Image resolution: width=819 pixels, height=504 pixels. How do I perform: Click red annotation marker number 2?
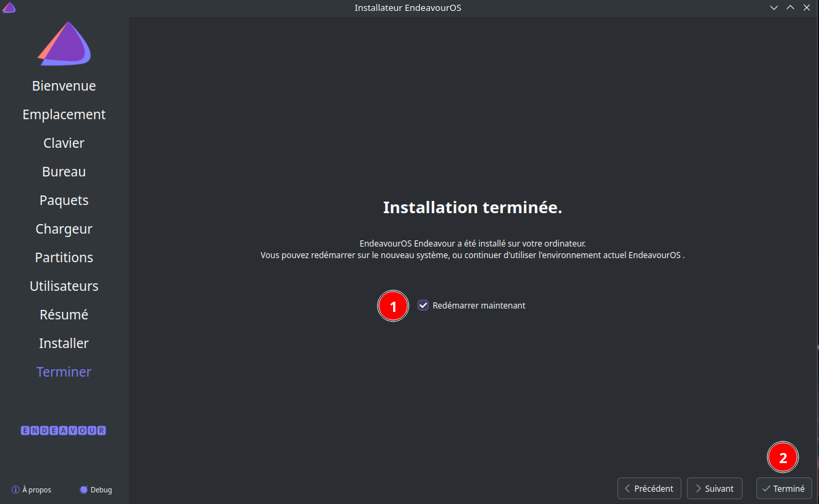pos(783,458)
